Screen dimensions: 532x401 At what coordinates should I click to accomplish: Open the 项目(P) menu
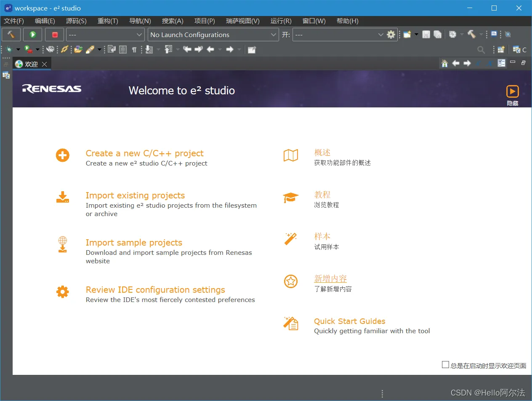tap(205, 21)
